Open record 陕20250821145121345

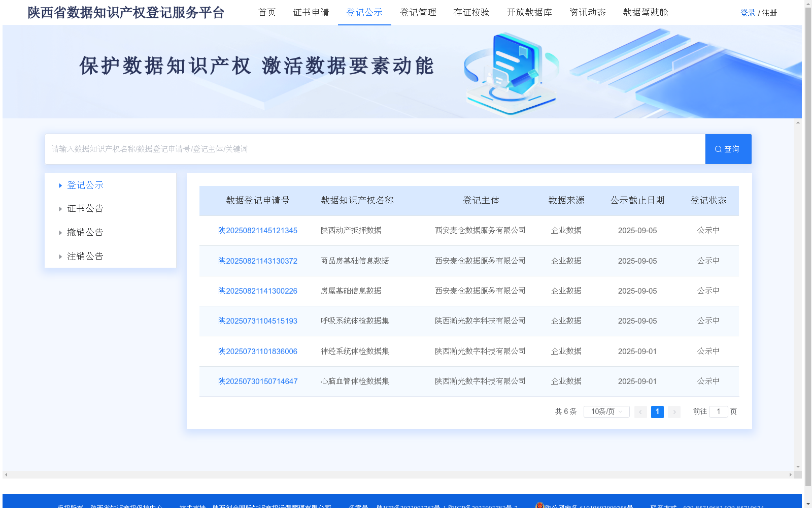pos(258,230)
